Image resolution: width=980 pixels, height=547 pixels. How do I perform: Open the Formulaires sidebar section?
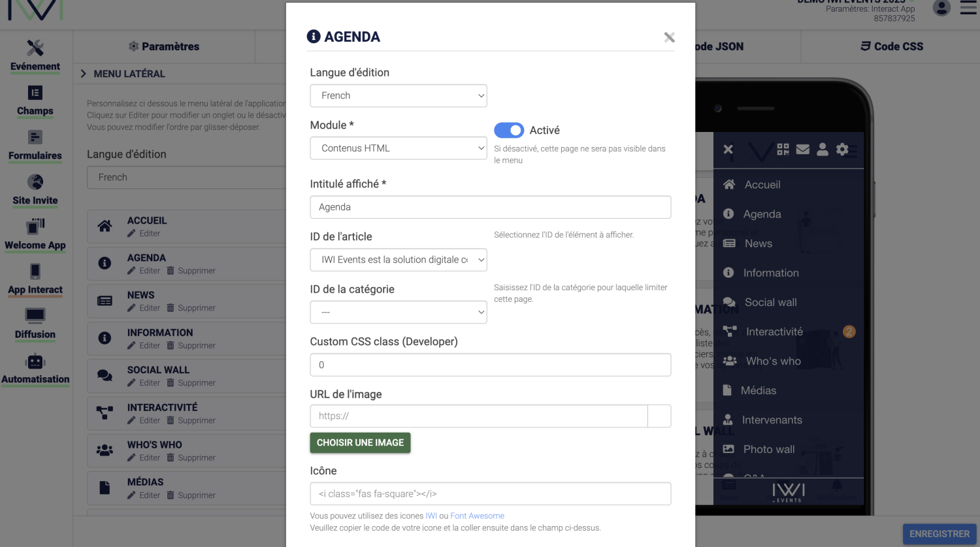pyautogui.click(x=35, y=146)
